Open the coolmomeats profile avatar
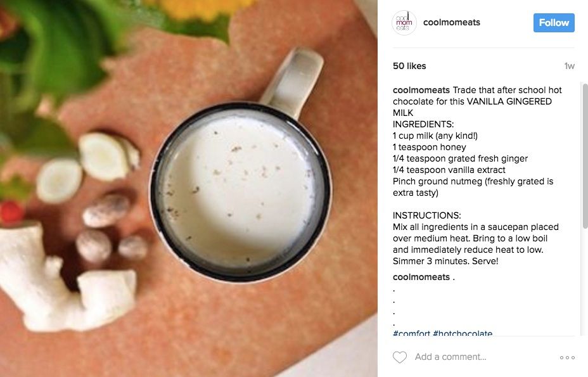Viewport: 588px width, 377px height. (404, 23)
